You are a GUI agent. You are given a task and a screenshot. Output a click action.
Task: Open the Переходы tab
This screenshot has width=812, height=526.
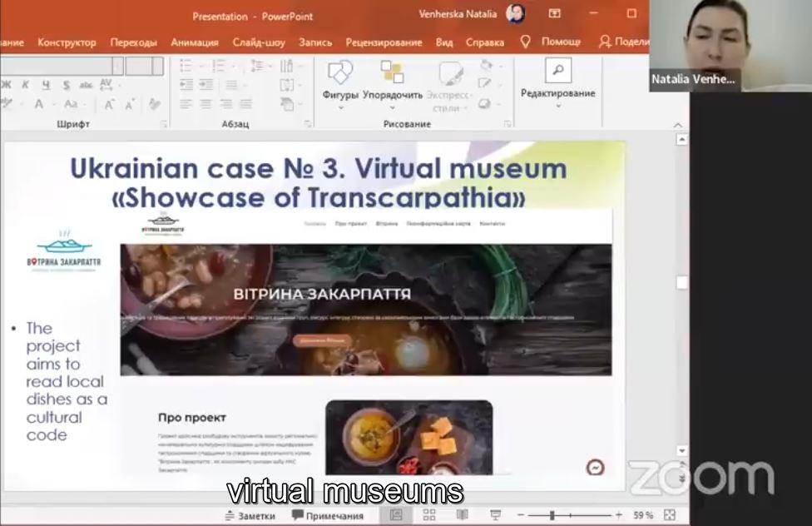click(134, 42)
